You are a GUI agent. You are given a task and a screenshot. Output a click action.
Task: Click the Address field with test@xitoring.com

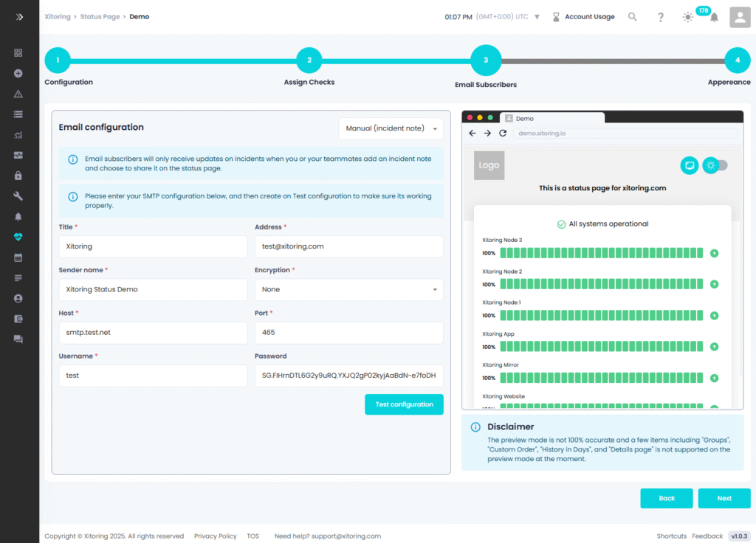(x=349, y=246)
